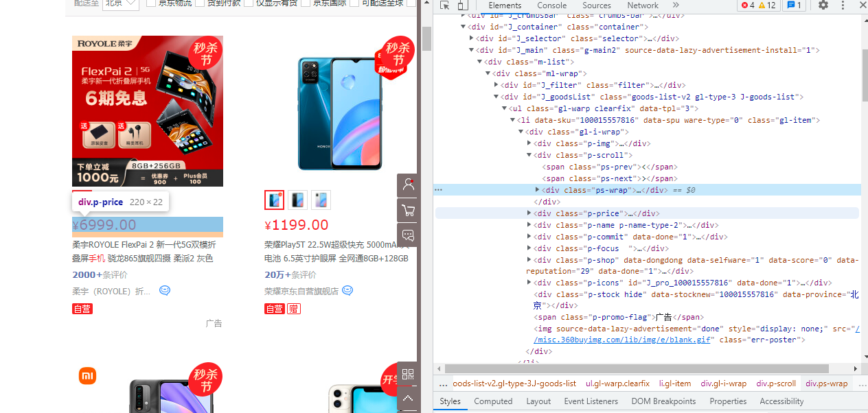Viewport: 868px width, 413px height.
Task: Click 自营 tag under the Honor product
Action: [x=275, y=309]
